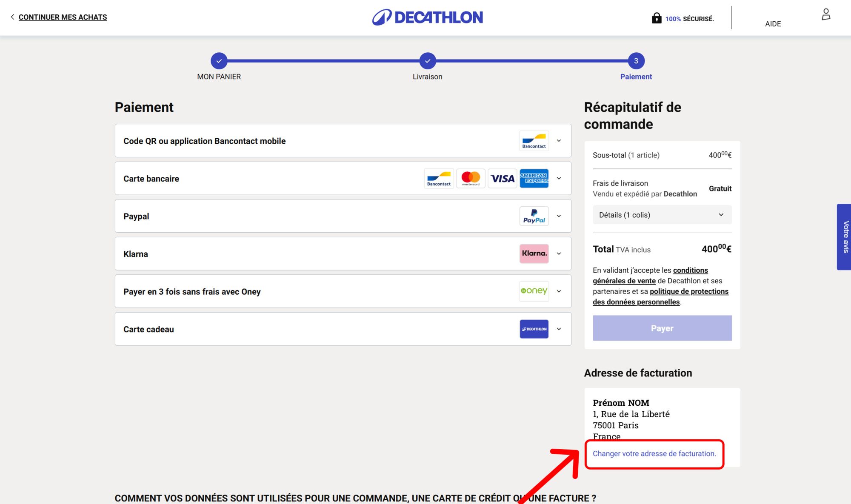Viewport: 851px width, 504px height.
Task: Click the Payer button
Action: point(662,328)
